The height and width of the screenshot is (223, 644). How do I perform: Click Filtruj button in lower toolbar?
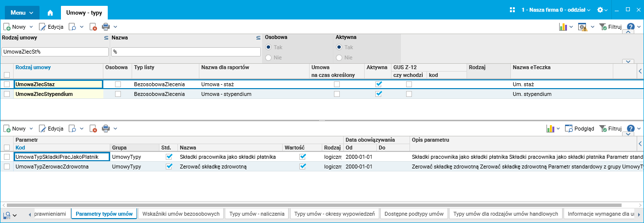610,129
